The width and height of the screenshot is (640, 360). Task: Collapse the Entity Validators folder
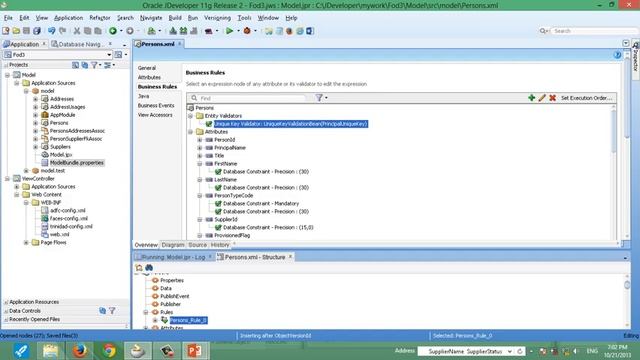pyautogui.click(x=190, y=116)
